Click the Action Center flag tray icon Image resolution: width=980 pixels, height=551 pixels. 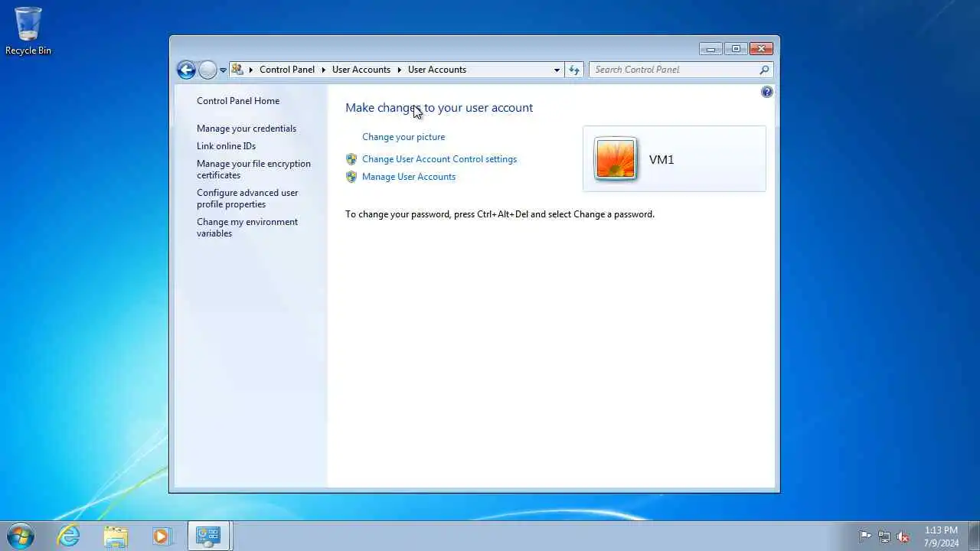(x=865, y=536)
